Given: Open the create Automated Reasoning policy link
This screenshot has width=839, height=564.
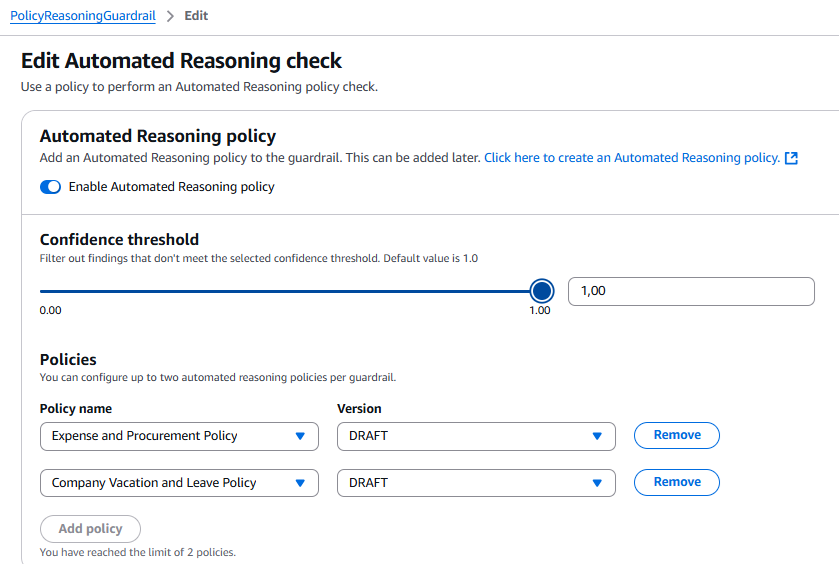Looking at the screenshot, I should pos(631,158).
